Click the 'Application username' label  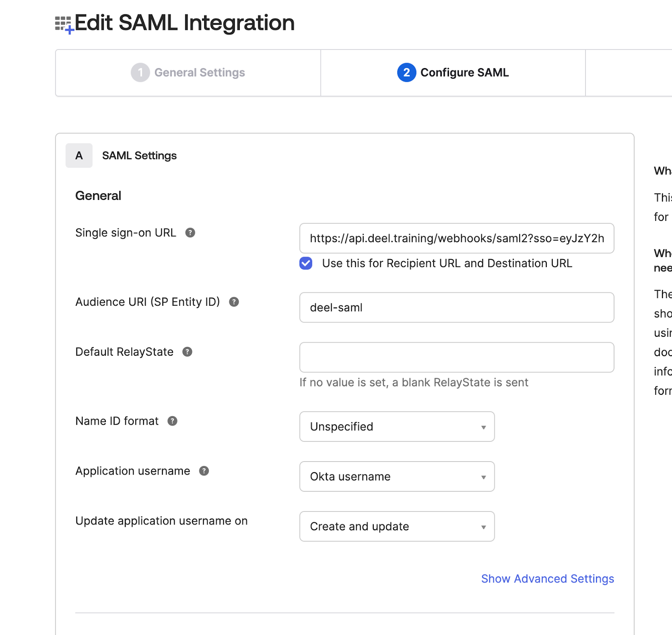(x=133, y=471)
